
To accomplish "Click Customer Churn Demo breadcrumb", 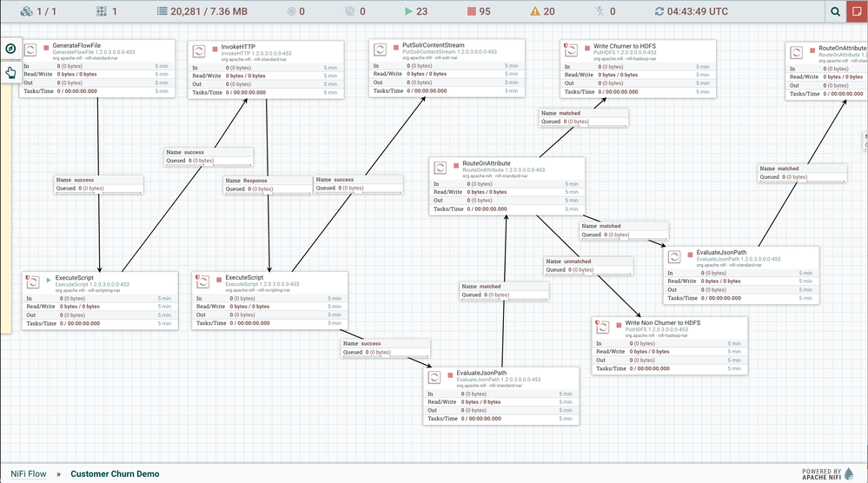I will 115,473.
